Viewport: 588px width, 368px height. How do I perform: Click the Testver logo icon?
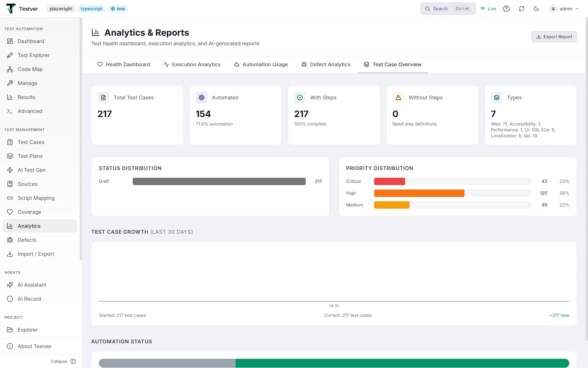click(x=11, y=8)
